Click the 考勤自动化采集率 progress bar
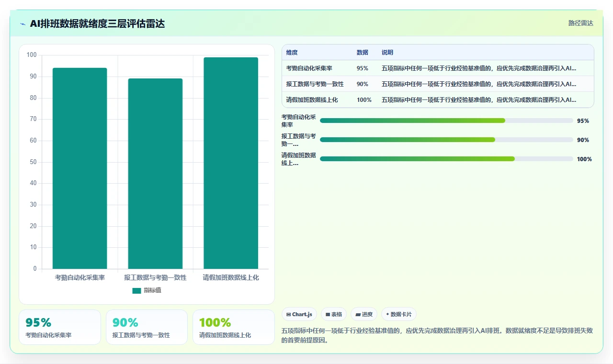Screen dimensions: 613x364 click(x=446, y=121)
